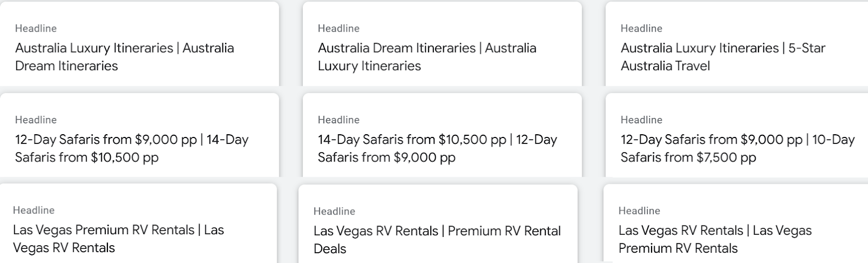868x263 pixels.
Task: Click headline starting '14-Day Safaris from $10,500 pp'
Action: (437, 148)
